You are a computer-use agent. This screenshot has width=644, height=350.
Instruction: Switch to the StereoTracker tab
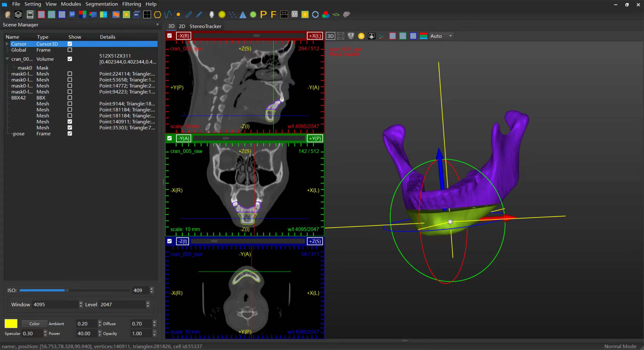coord(205,26)
